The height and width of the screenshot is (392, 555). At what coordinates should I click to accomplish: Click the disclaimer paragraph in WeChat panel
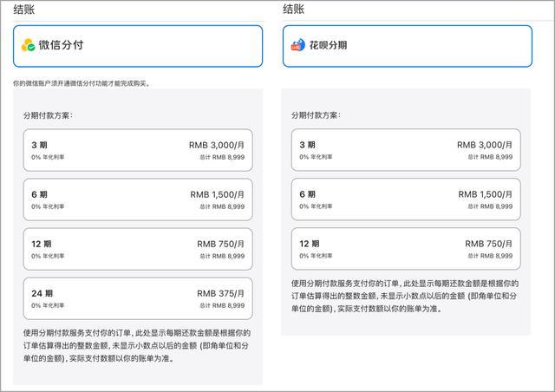tap(137, 346)
